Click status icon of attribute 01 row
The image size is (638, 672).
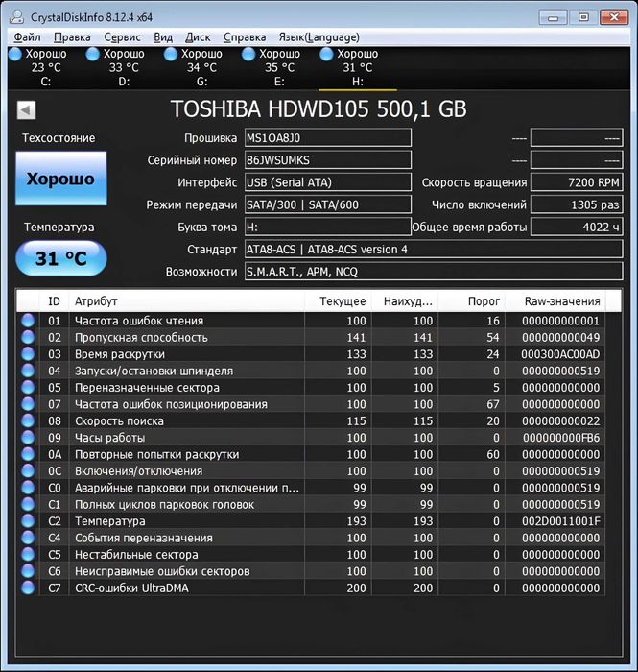click(x=28, y=321)
